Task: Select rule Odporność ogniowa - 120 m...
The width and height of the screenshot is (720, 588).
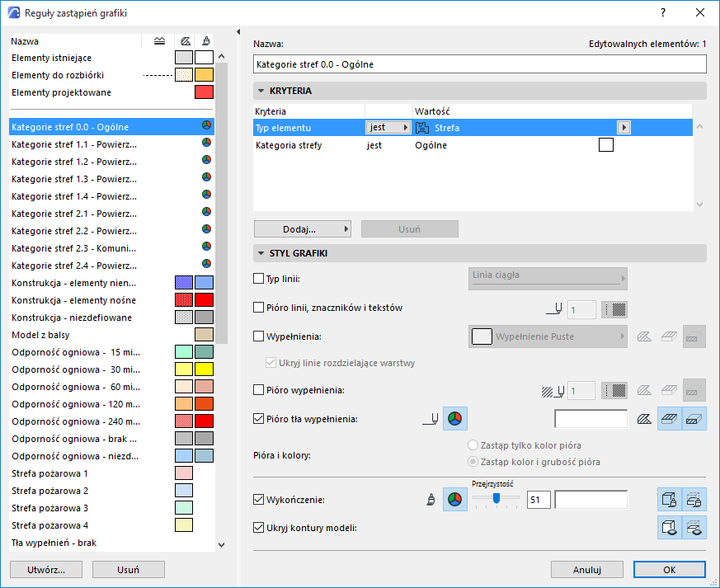Action: (x=111, y=404)
